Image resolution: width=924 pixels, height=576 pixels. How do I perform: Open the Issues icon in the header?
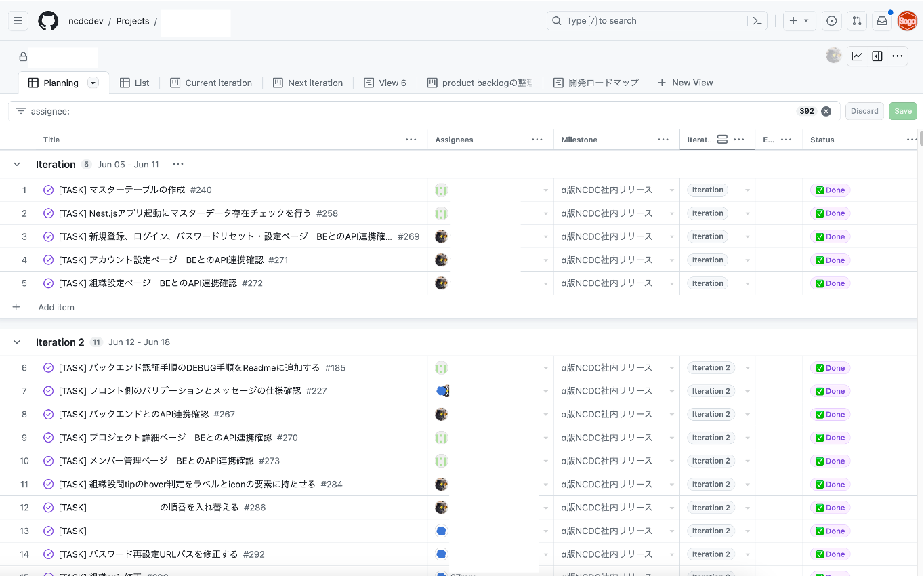(x=831, y=20)
